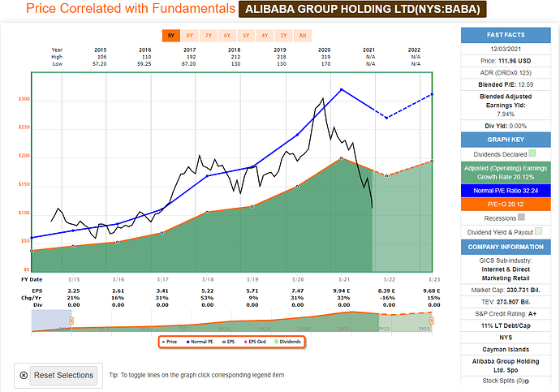Toggle the Dividends legend item

coord(287,342)
